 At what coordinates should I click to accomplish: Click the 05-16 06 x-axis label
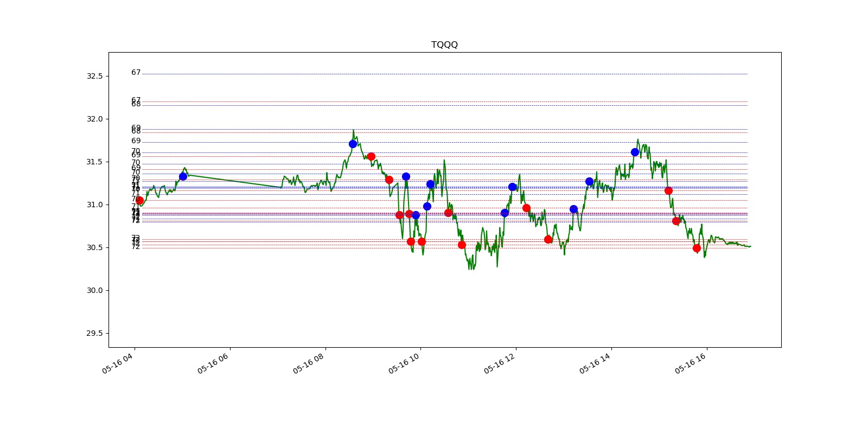(213, 362)
